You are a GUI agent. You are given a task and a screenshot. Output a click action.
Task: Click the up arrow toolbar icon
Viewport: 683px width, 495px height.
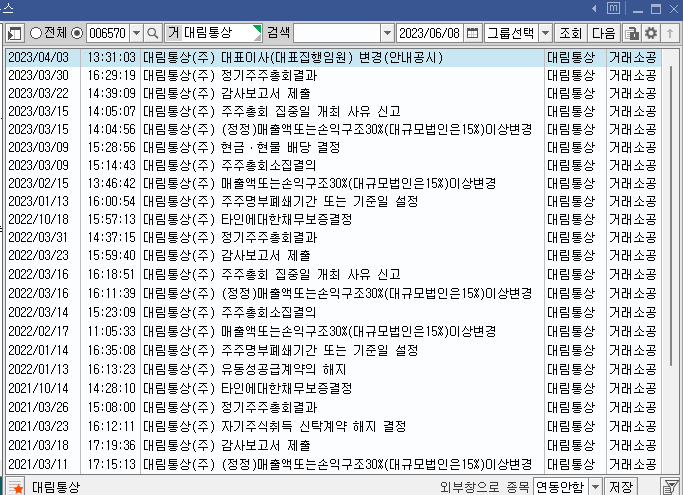670,33
